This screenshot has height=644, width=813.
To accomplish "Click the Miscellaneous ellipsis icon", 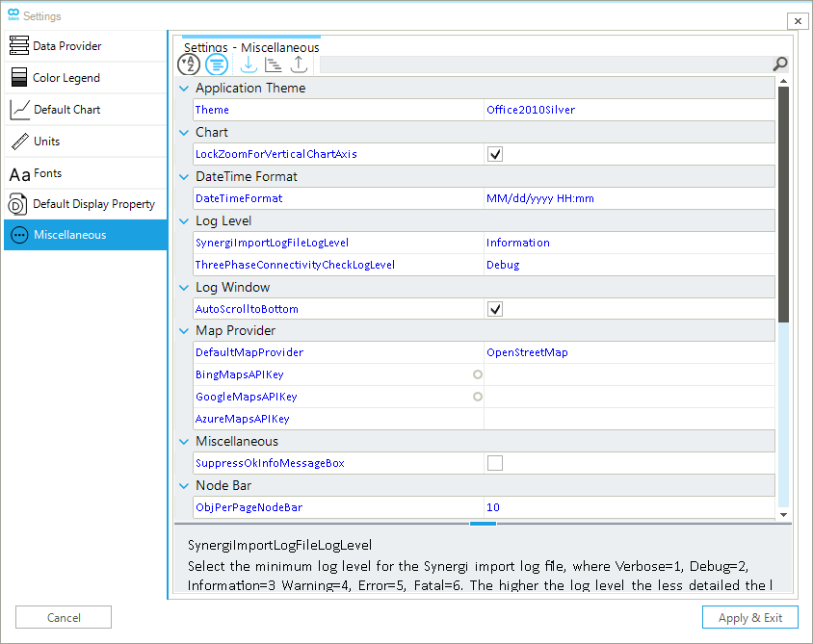I will tap(19, 235).
